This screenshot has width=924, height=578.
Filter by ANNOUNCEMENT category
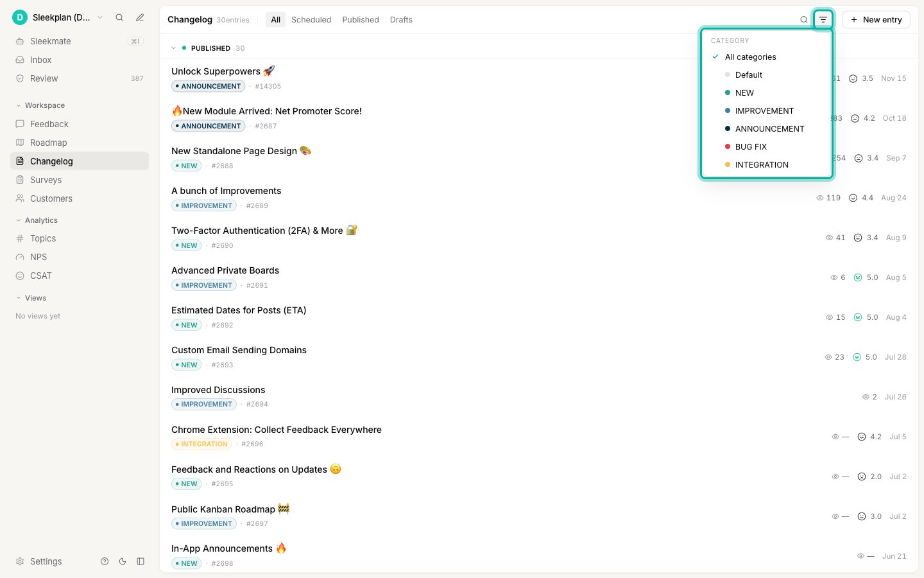[x=767, y=129]
